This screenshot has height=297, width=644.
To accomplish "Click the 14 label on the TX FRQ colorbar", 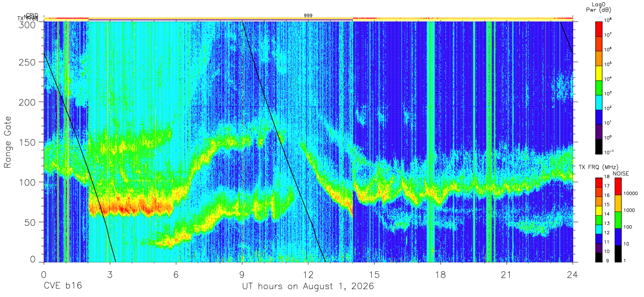I will point(606,214).
